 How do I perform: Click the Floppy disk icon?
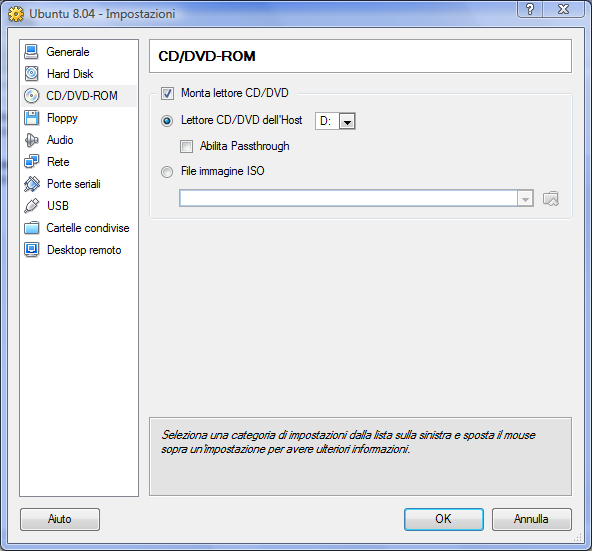pyautogui.click(x=31, y=118)
